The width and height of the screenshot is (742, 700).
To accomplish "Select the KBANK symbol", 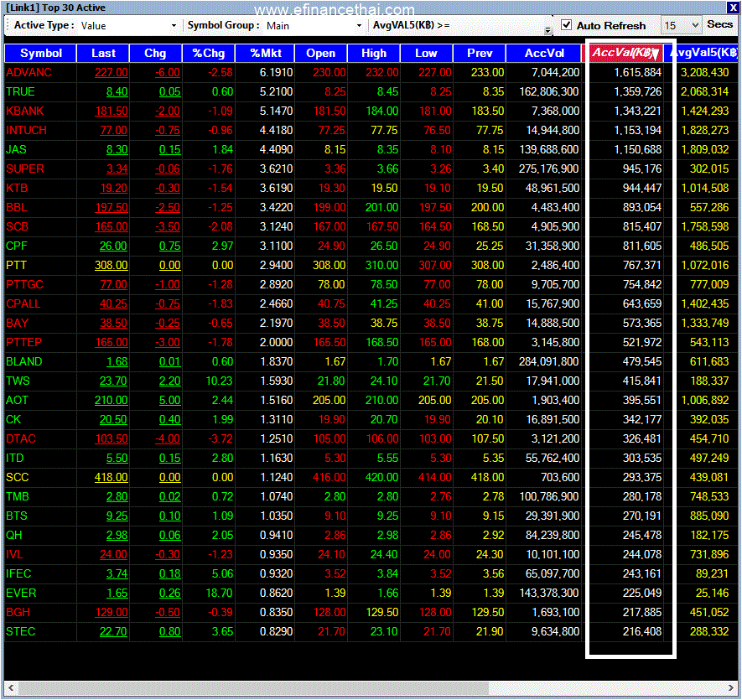I will 24,111.
